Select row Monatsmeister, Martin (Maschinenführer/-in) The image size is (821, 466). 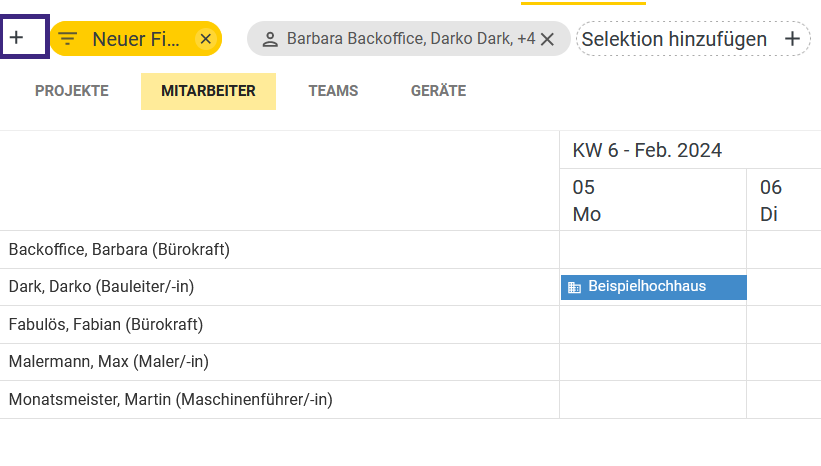tap(170, 399)
